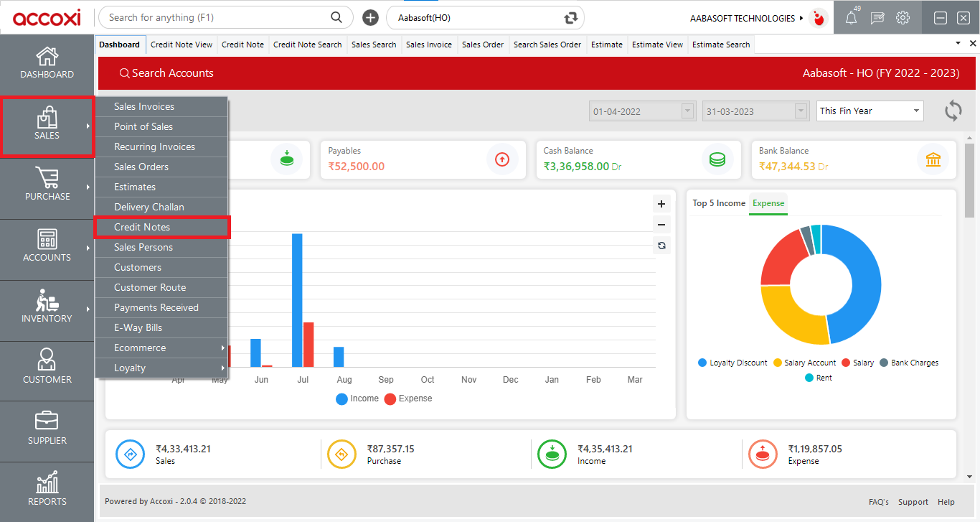Expand the AABASOFT TECHNOLOGIES account menu

click(x=747, y=18)
